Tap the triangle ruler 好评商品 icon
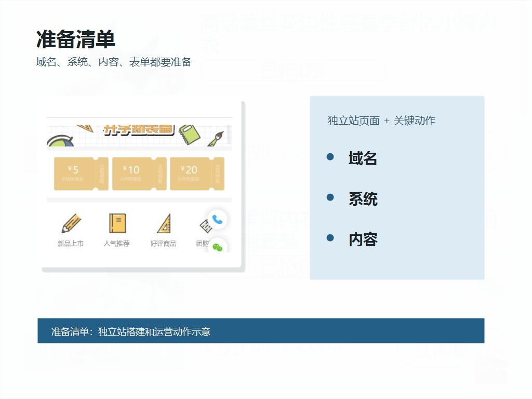The width and height of the screenshot is (532, 399). [x=164, y=223]
